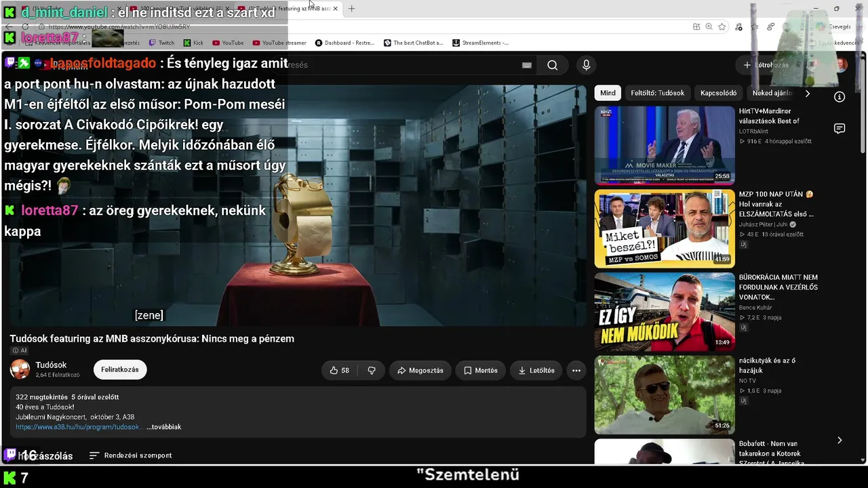
Task: Close the Tudósok featuring az MNB tab
Action: (335, 9)
